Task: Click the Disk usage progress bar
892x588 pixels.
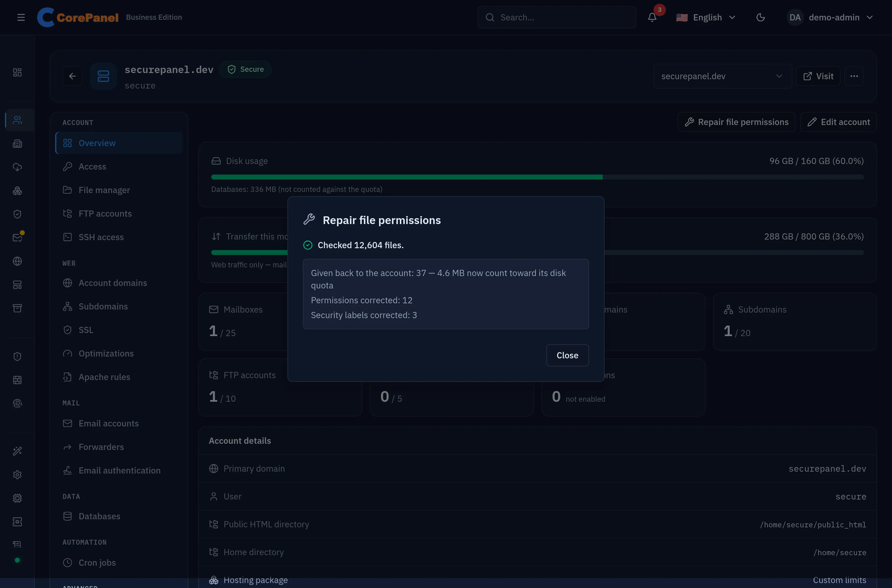Action: pyautogui.click(x=537, y=177)
